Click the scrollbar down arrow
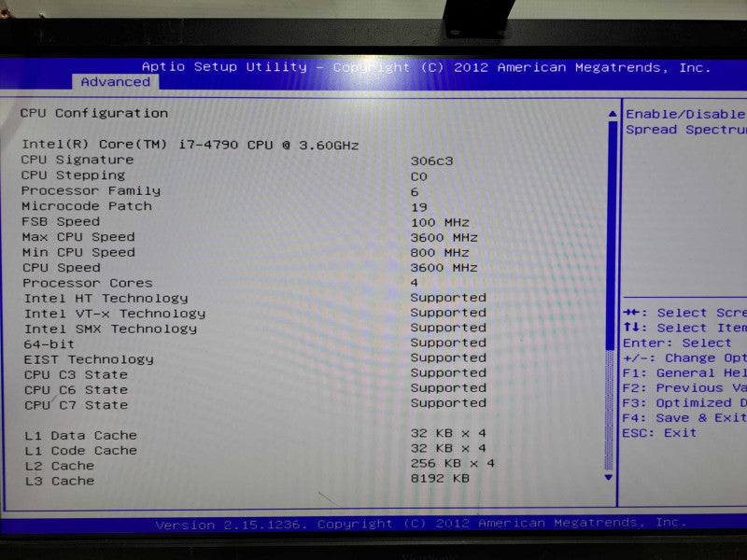747x560 pixels. pos(609,477)
